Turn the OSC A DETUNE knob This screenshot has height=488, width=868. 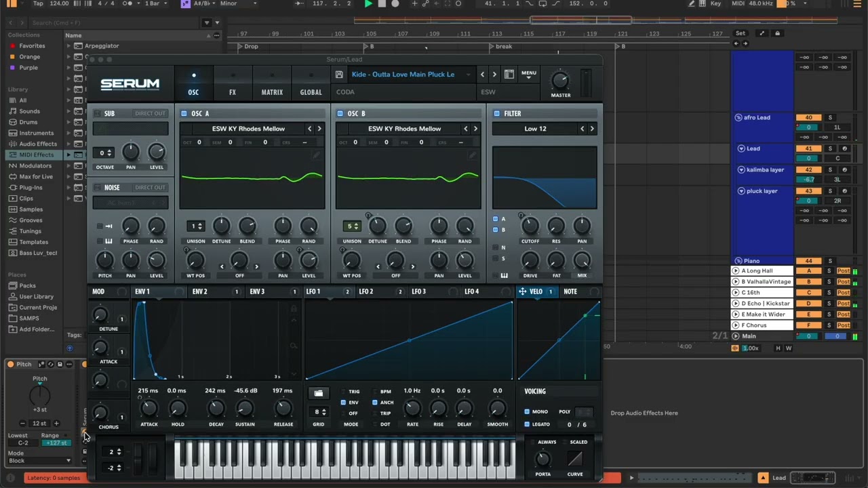pyautogui.click(x=221, y=226)
